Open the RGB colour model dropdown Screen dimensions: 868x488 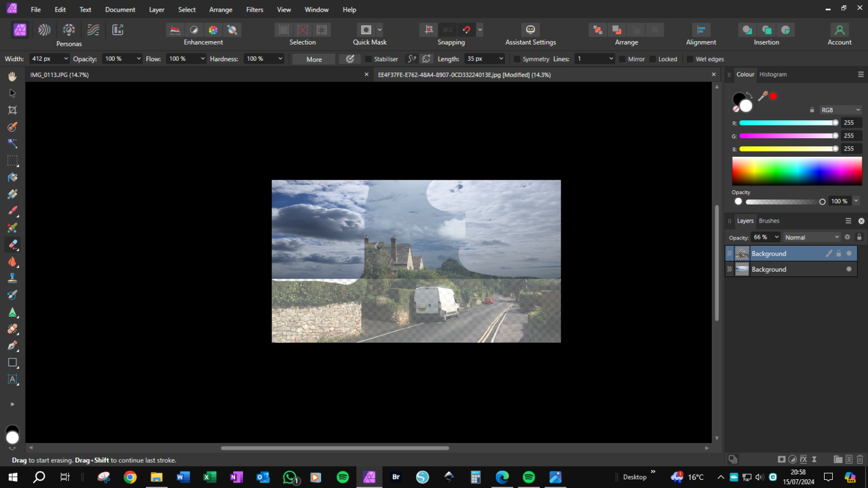tap(840, 109)
